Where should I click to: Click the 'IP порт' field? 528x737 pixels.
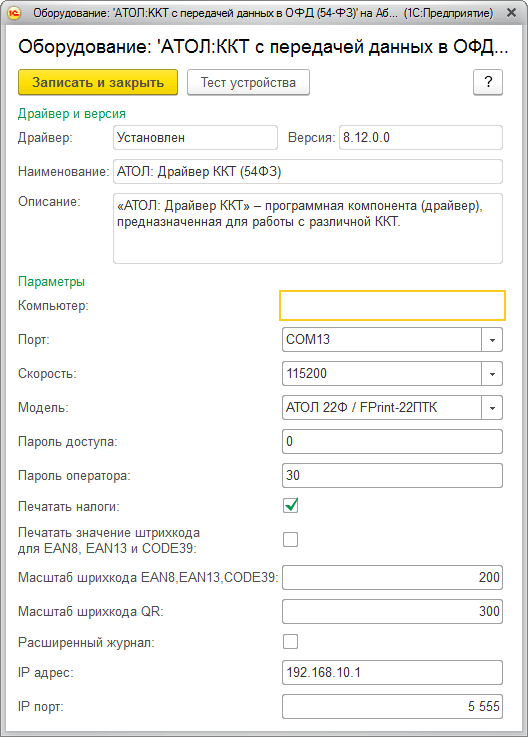coord(393,706)
